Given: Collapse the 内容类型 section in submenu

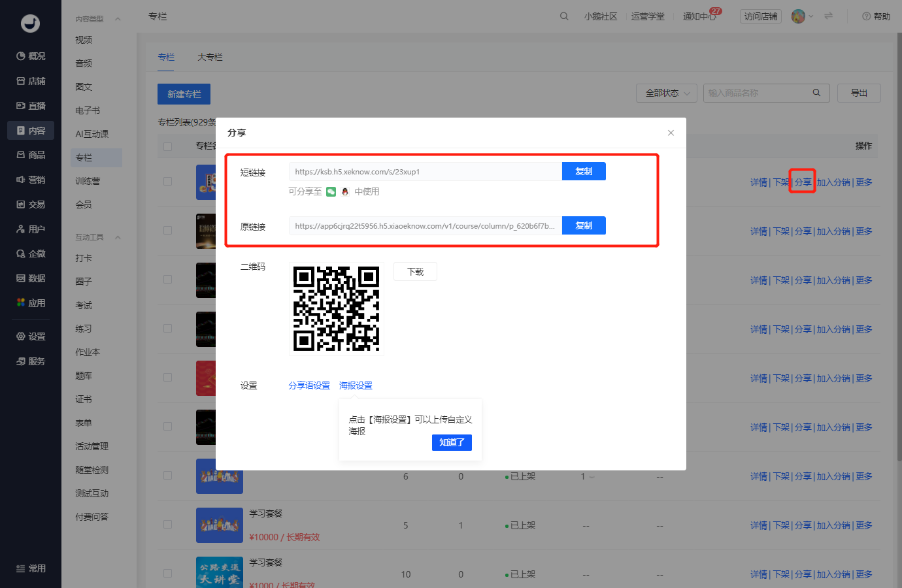Looking at the screenshot, I should point(118,19).
